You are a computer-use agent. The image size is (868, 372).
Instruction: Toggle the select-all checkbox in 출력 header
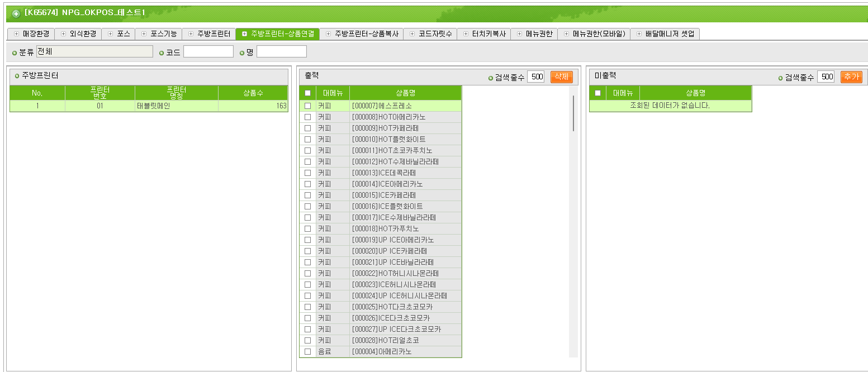(x=307, y=93)
